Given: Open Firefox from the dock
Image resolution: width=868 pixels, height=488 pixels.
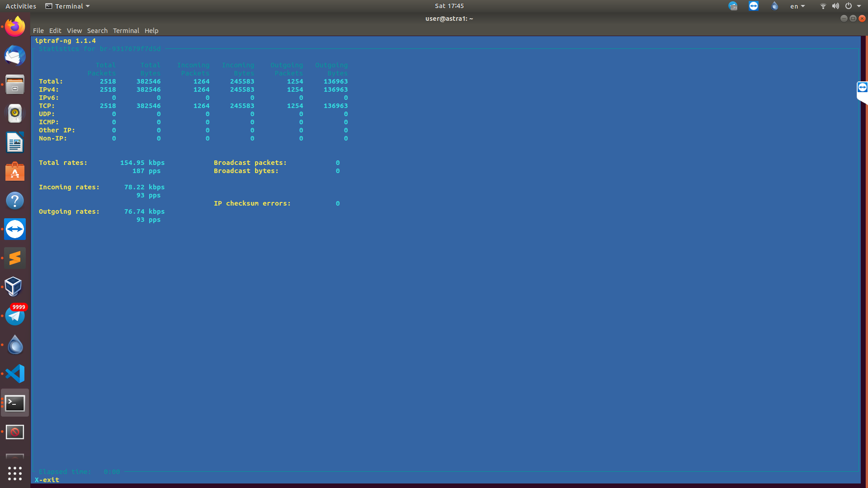Looking at the screenshot, I should [x=15, y=27].
